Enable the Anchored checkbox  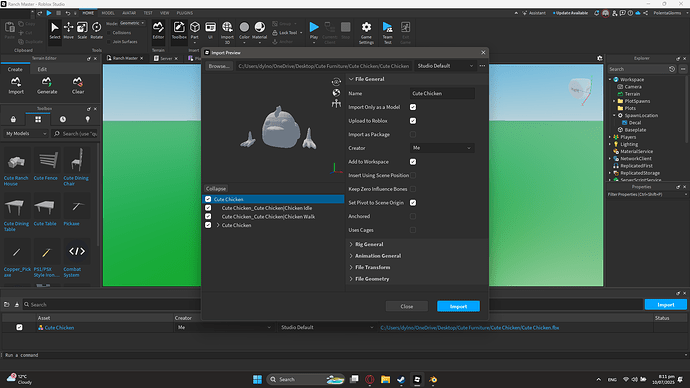click(413, 216)
